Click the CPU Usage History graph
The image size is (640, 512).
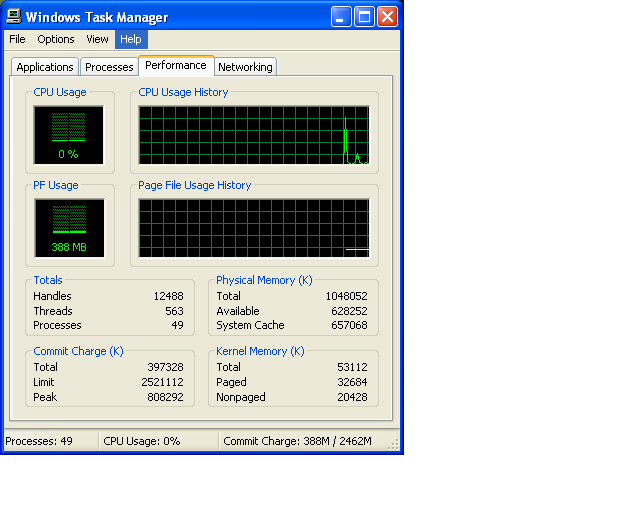254,135
